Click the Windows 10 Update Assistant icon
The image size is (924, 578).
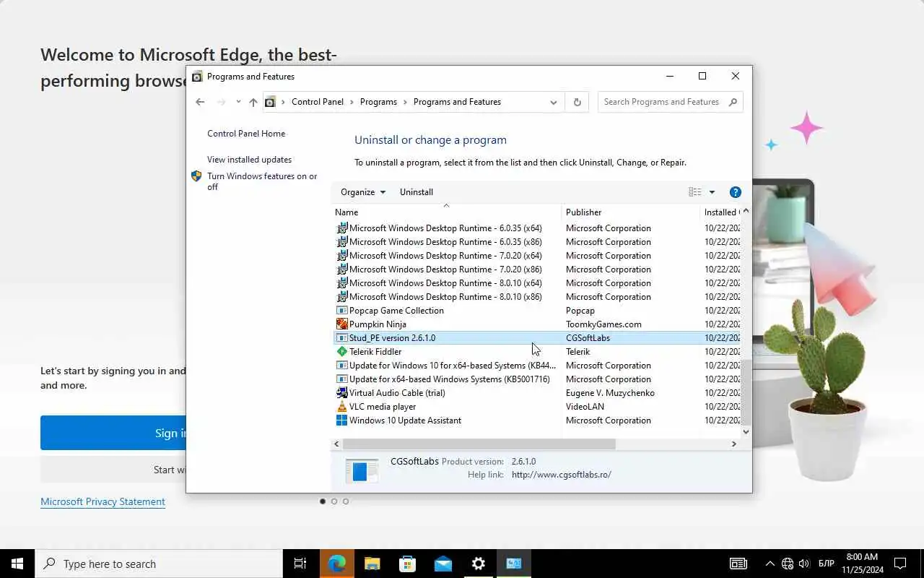click(x=342, y=420)
